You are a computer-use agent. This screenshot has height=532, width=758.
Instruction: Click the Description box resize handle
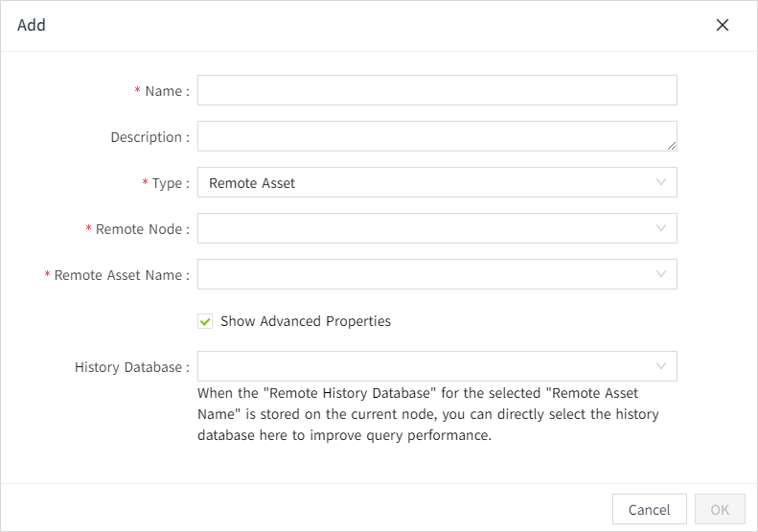(x=672, y=146)
